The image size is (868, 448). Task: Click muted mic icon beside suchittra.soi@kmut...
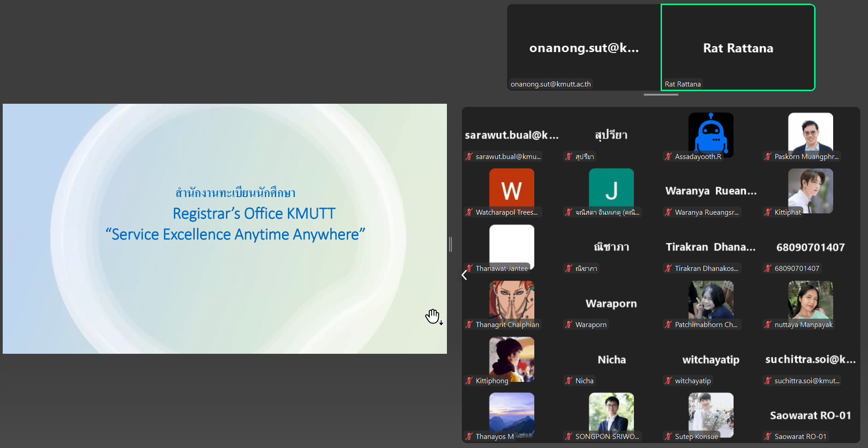[x=768, y=381]
